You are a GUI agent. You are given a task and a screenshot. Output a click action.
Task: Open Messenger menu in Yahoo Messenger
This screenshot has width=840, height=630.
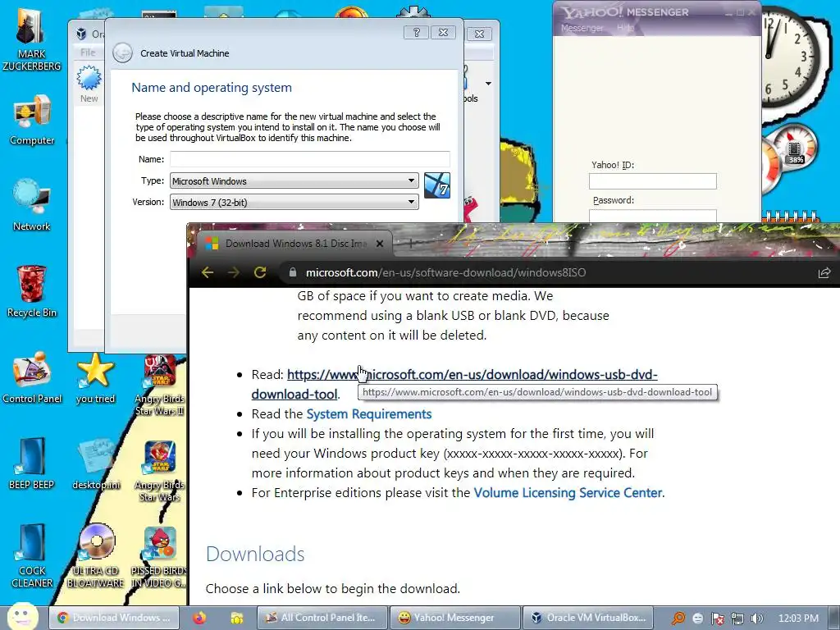point(582,28)
